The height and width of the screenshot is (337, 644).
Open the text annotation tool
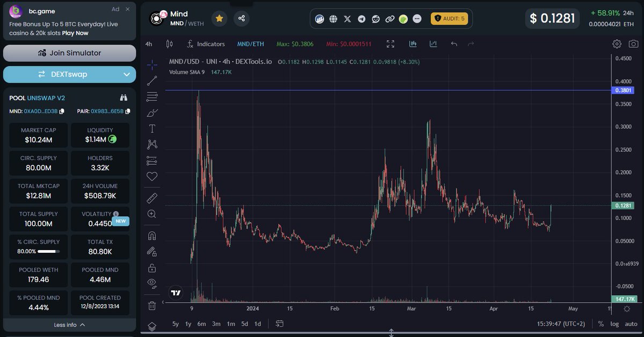click(152, 128)
